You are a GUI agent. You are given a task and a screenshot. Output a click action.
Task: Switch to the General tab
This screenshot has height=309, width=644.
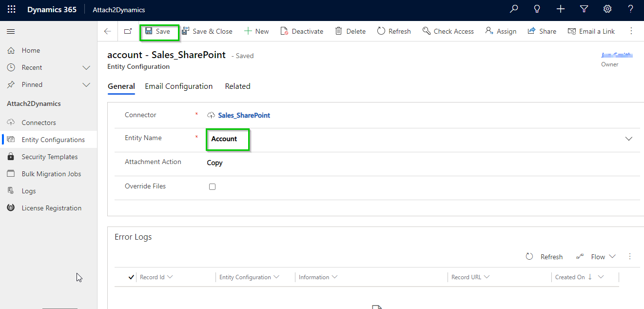pyautogui.click(x=121, y=86)
